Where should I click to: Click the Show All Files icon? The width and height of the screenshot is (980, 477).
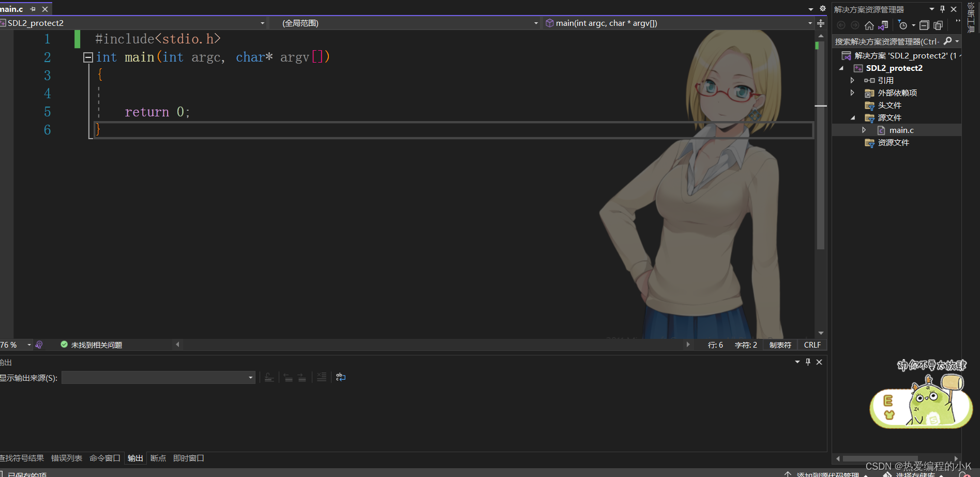click(x=938, y=25)
